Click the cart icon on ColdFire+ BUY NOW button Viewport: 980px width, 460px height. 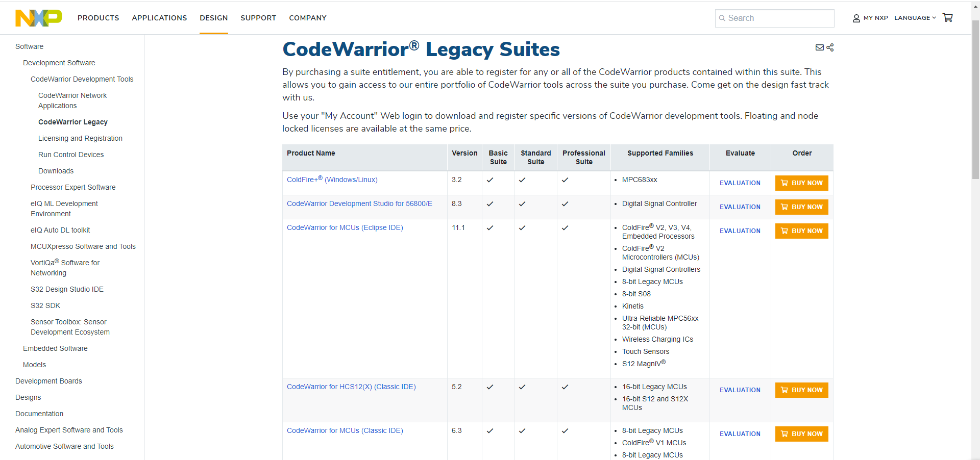[785, 183]
